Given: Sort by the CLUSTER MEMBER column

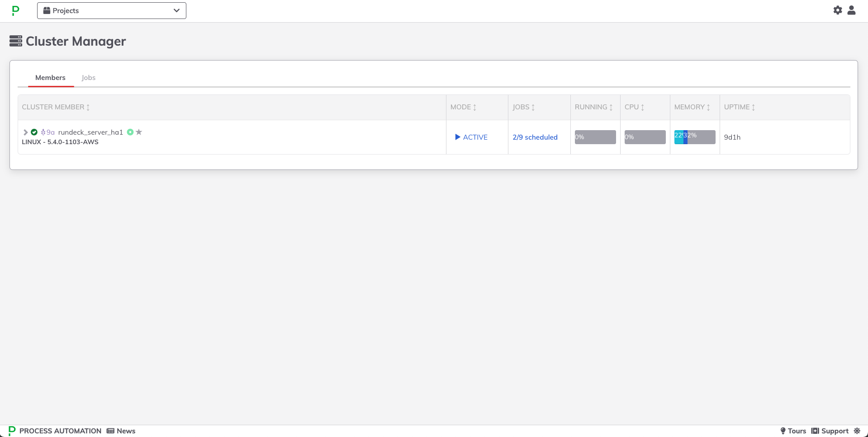Looking at the screenshot, I should [x=56, y=107].
